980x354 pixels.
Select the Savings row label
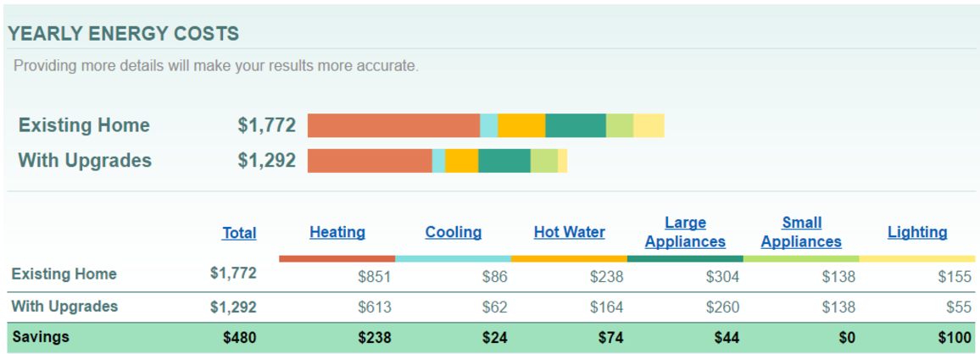point(41,337)
